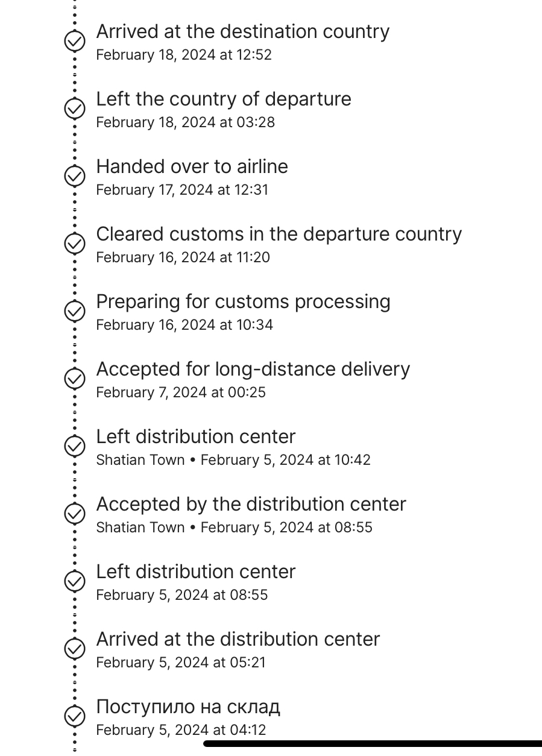Click the February 18, 2024 at 03:28 timestamp
Viewport: 542px width, 756px height.
coord(186,122)
